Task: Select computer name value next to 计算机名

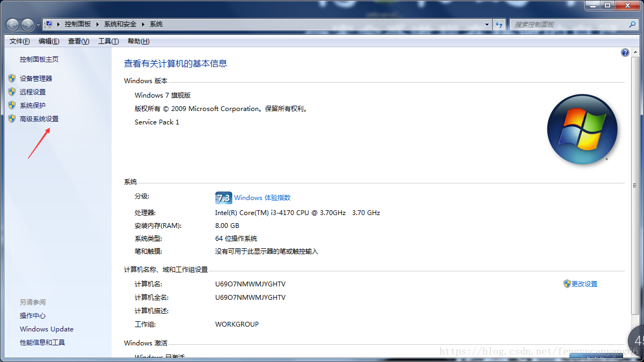Action: coord(250,284)
